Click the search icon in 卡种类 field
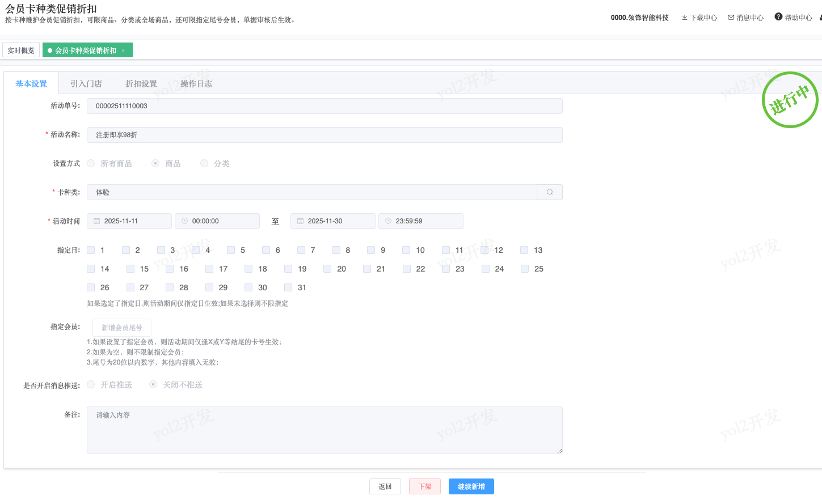This screenshot has width=822, height=504. tap(550, 192)
